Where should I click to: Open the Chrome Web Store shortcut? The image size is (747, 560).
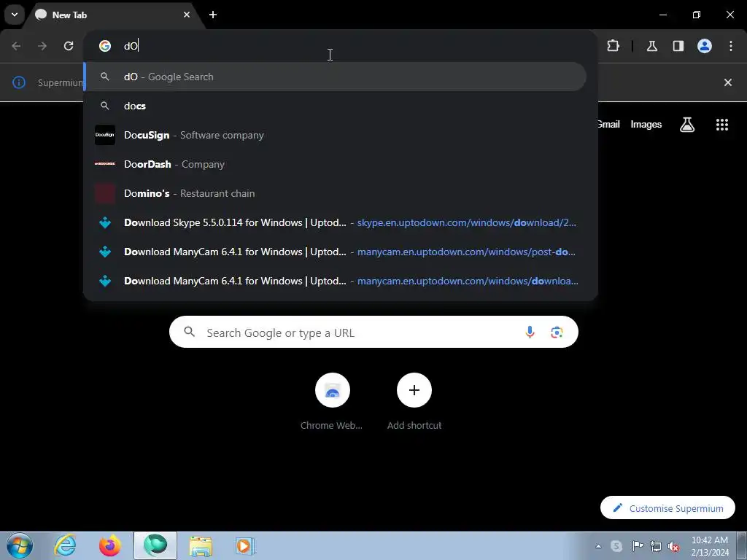coord(332,402)
